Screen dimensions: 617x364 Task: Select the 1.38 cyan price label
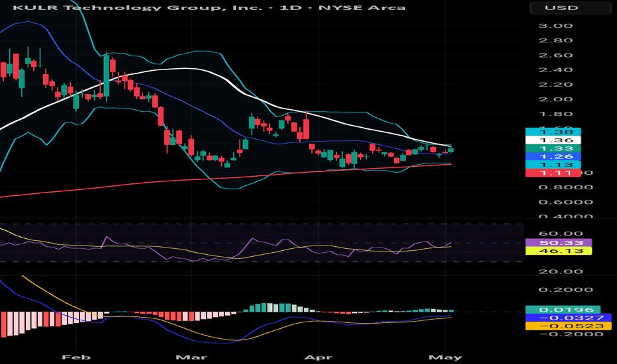click(553, 132)
